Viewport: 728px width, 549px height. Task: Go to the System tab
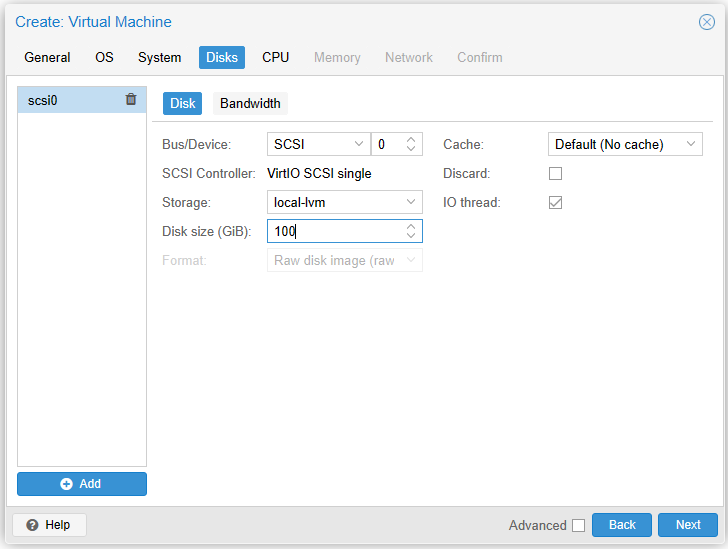(x=160, y=57)
